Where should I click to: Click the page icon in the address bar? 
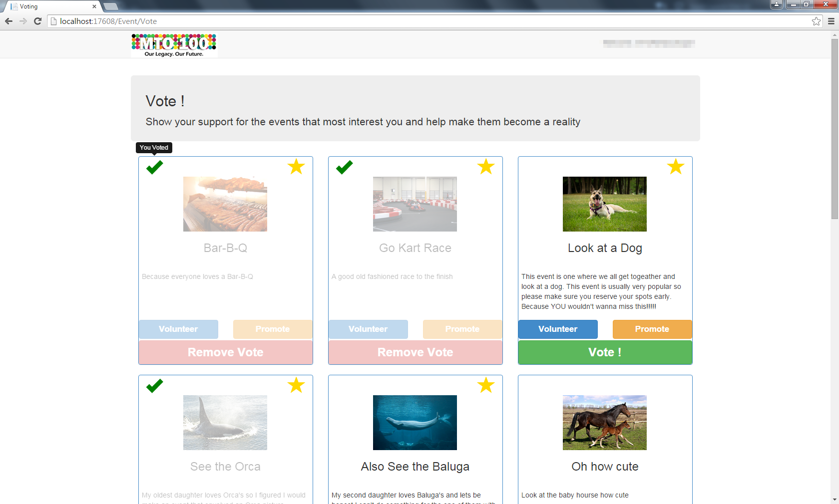[54, 21]
